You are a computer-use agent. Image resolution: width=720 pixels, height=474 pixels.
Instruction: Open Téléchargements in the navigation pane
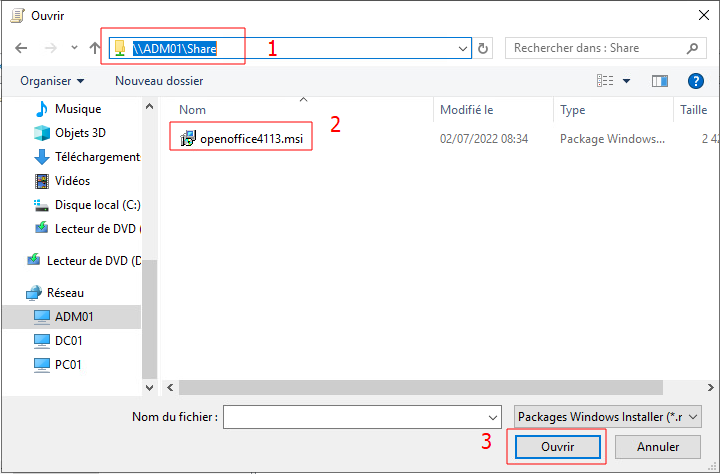point(97,157)
